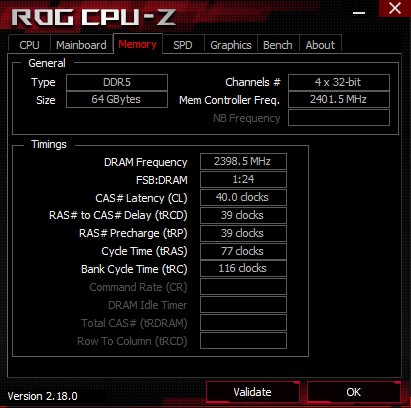Select the 64 GBytes size field
Screen dimensions: 411x408
117,99
